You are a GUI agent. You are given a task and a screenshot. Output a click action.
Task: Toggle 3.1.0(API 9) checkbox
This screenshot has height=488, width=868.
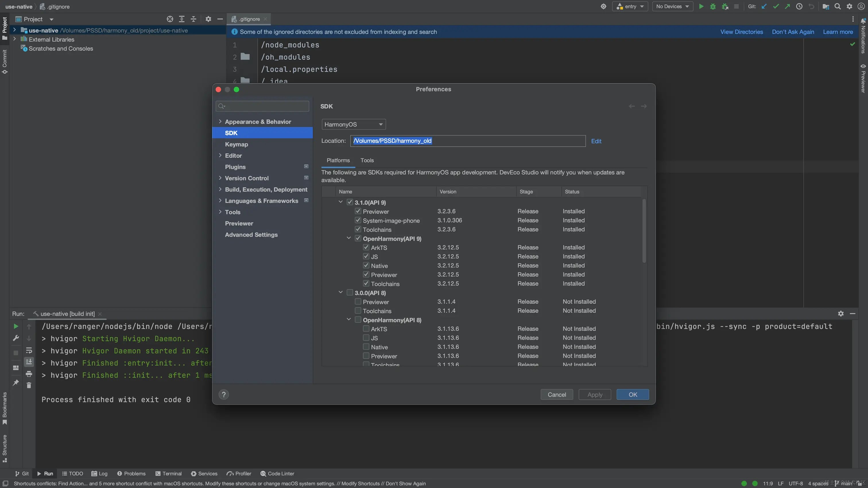(350, 202)
